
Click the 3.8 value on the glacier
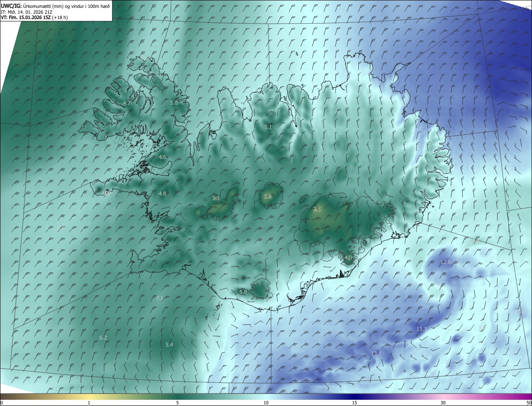click(268, 197)
